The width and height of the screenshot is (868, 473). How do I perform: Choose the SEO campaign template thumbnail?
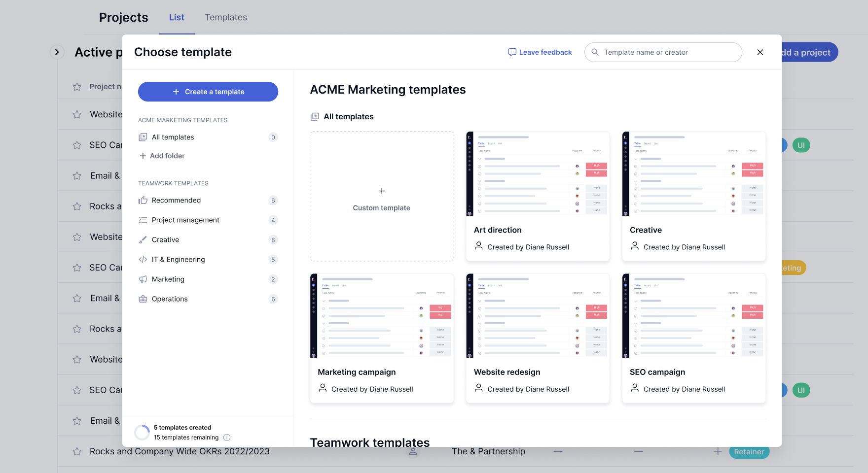tap(694, 316)
